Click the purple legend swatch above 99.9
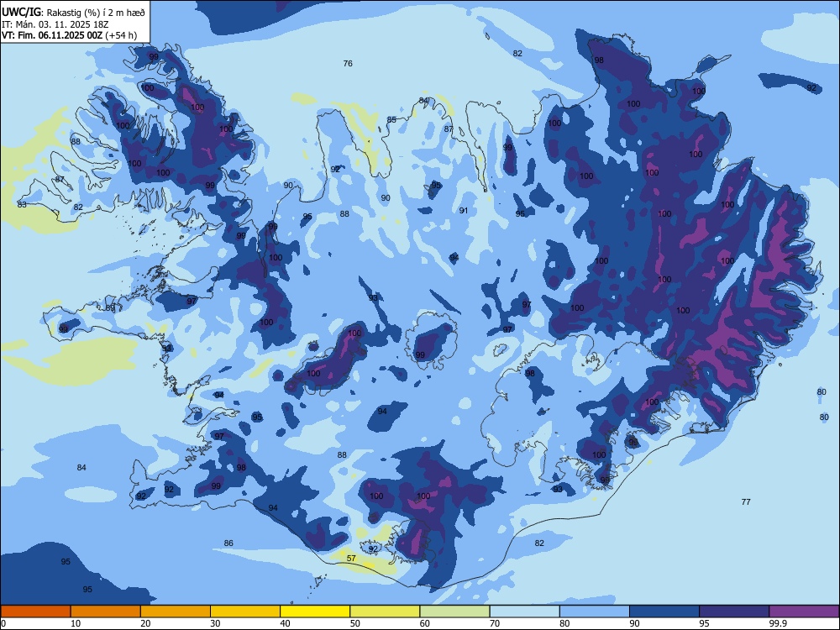The image size is (840, 630). coord(804,612)
